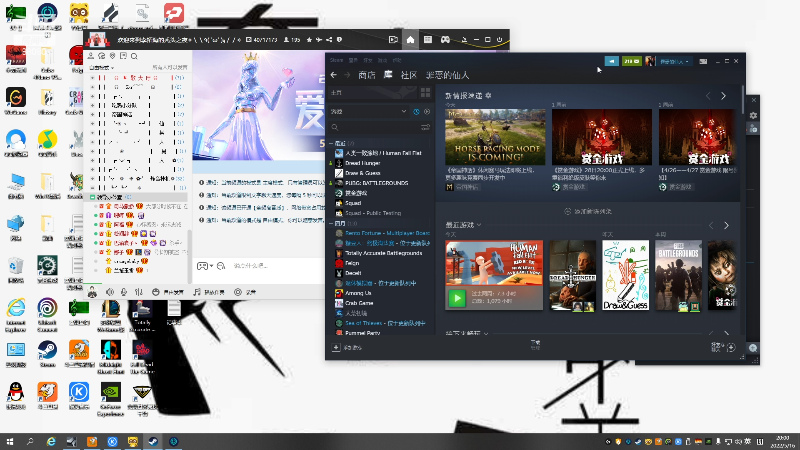This screenshot has width=800, height=450.
Task: Collapse highlighted current channel in chat list
Action: pos(92,197)
